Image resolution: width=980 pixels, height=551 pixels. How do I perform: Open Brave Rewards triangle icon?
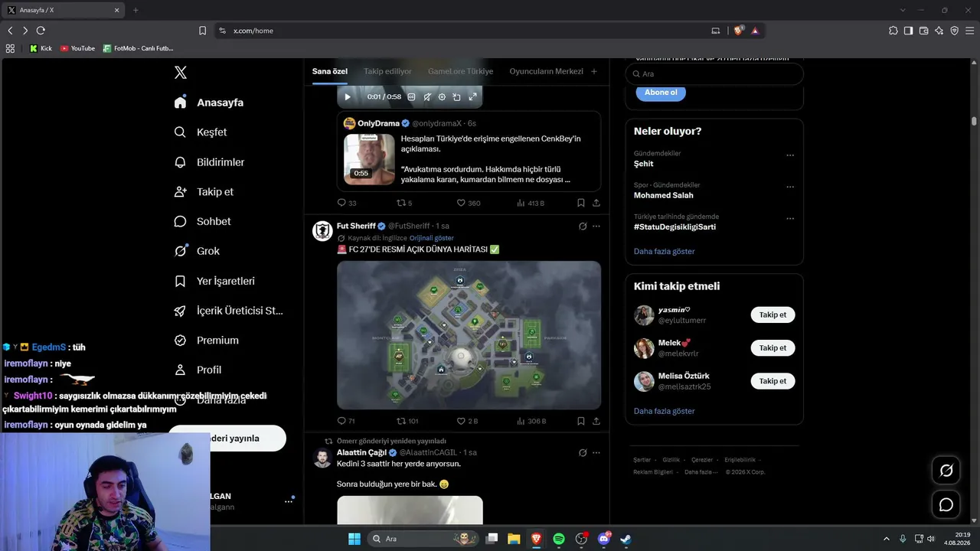[x=755, y=31]
